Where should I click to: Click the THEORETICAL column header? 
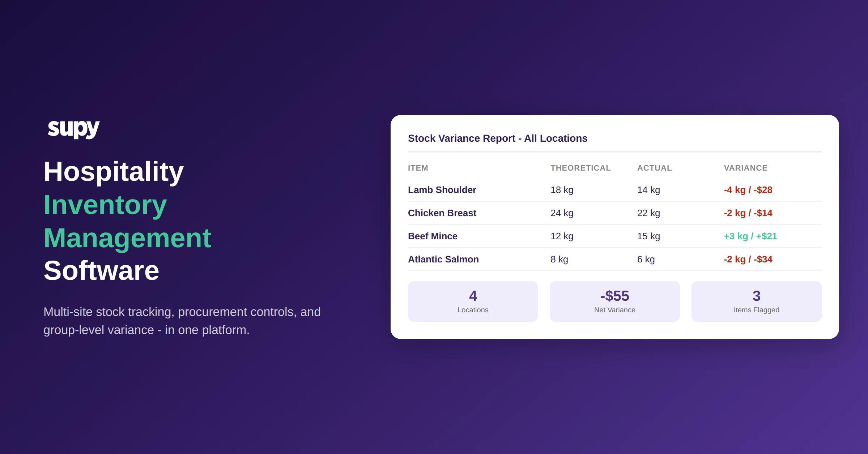coord(580,168)
